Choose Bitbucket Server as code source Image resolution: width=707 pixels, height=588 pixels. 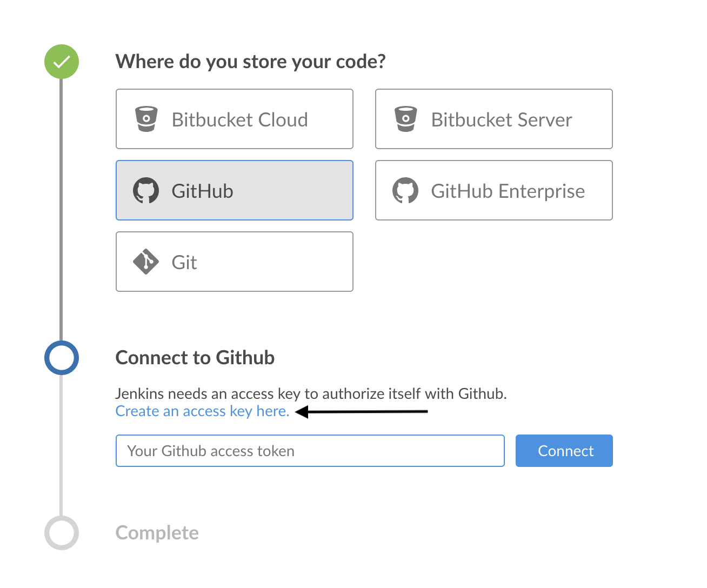click(x=494, y=119)
